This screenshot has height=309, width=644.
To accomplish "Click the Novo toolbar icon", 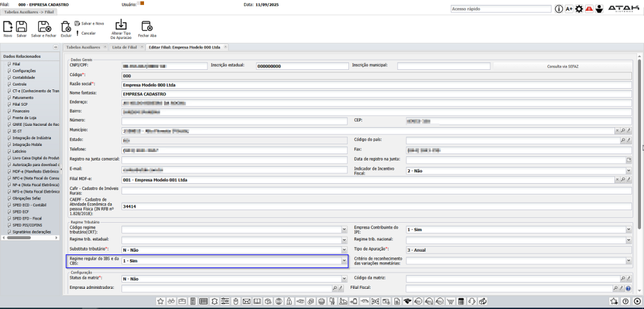I will click(8, 26).
